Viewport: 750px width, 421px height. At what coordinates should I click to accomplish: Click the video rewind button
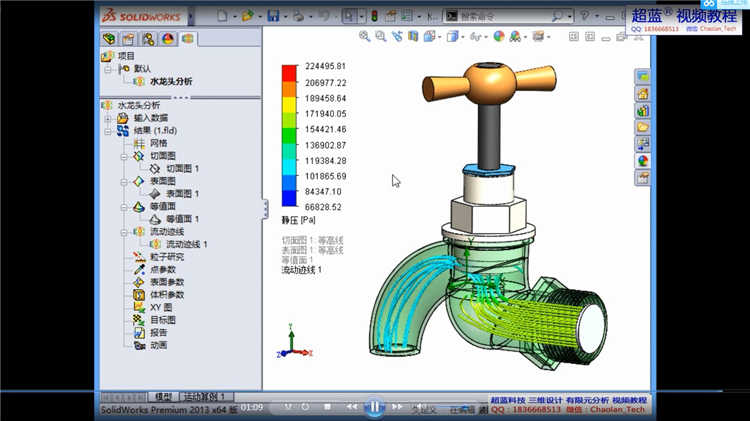tap(352, 407)
